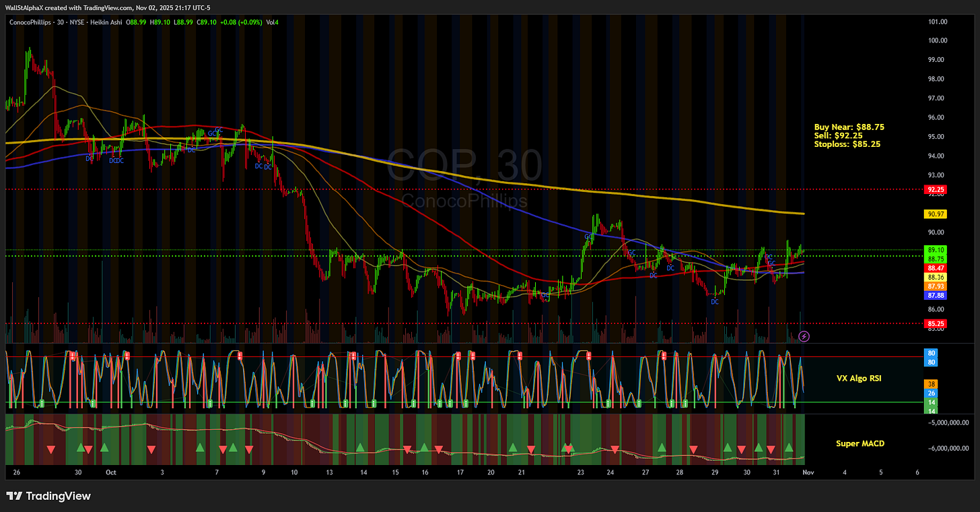Click the red 85.25 stoploss price label
This screenshot has height=512, width=980.
(936, 323)
